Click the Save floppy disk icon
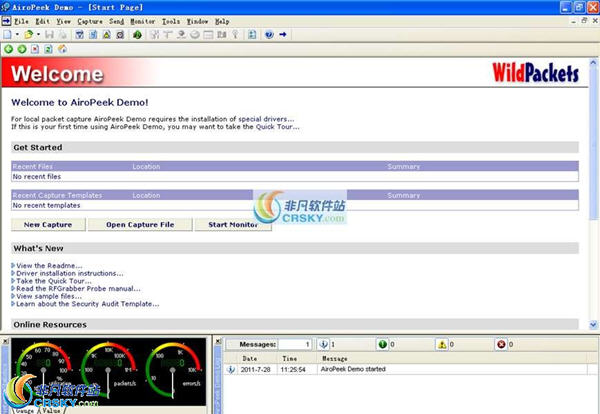This screenshot has width=600, height=414. [49, 35]
